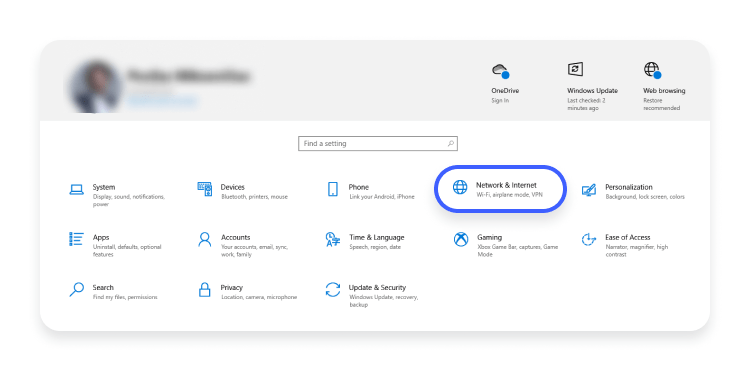The width and height of the screenshot is (750, 371).
Task: Click the Network & Internet globe icon
Action: point(460,187)
